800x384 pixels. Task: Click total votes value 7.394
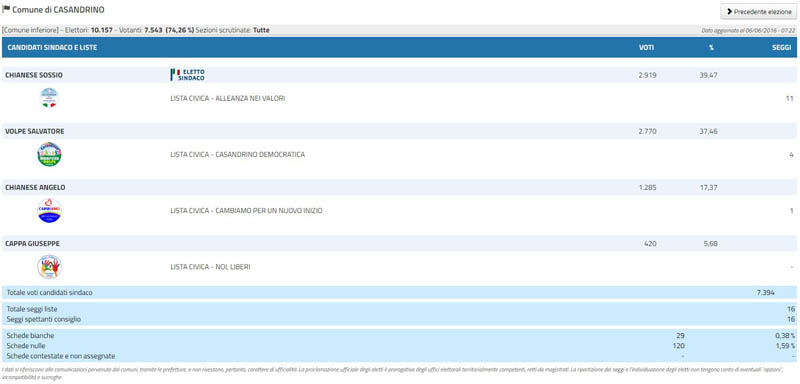point(767,293)
